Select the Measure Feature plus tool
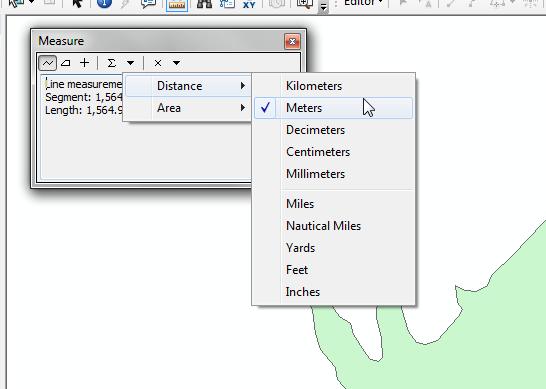The height and width of the screenshot is (389, 546). pyautogui.click(x=85, y=63)
